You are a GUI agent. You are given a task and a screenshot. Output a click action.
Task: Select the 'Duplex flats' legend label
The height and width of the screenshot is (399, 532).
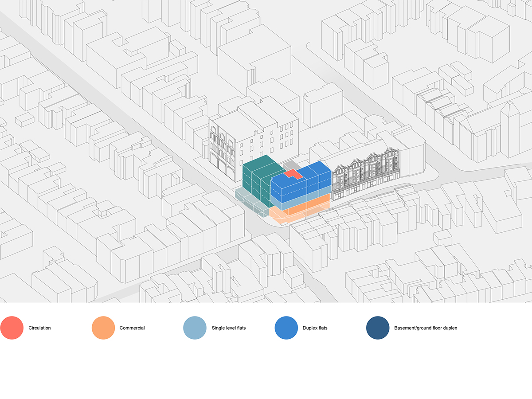point(315,328)
